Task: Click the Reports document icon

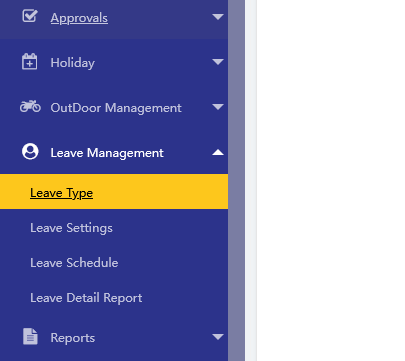Action: point(30,336)
